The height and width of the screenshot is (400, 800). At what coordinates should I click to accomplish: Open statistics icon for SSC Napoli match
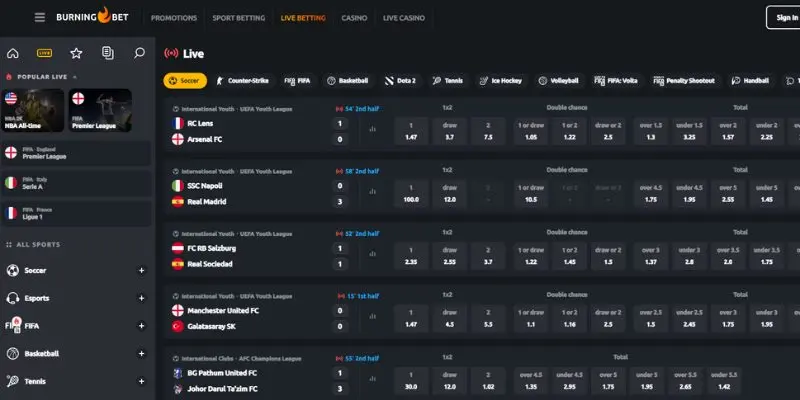372,192
